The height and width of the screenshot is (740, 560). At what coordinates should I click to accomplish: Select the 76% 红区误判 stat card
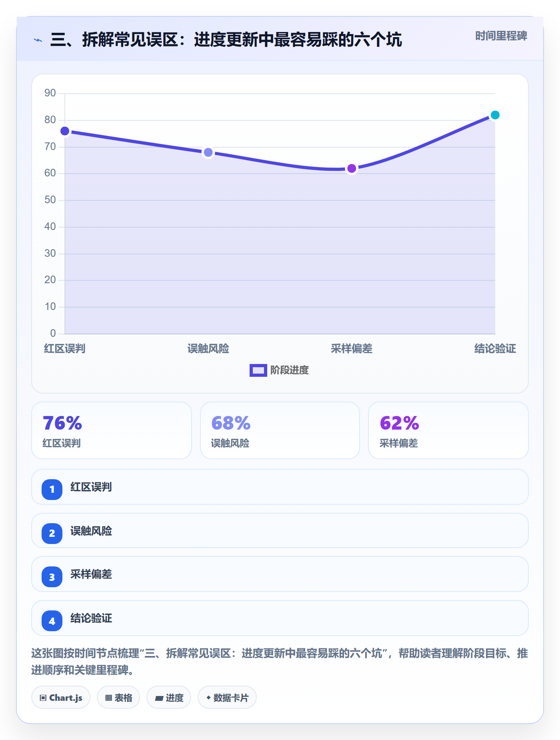pos(112,430)
